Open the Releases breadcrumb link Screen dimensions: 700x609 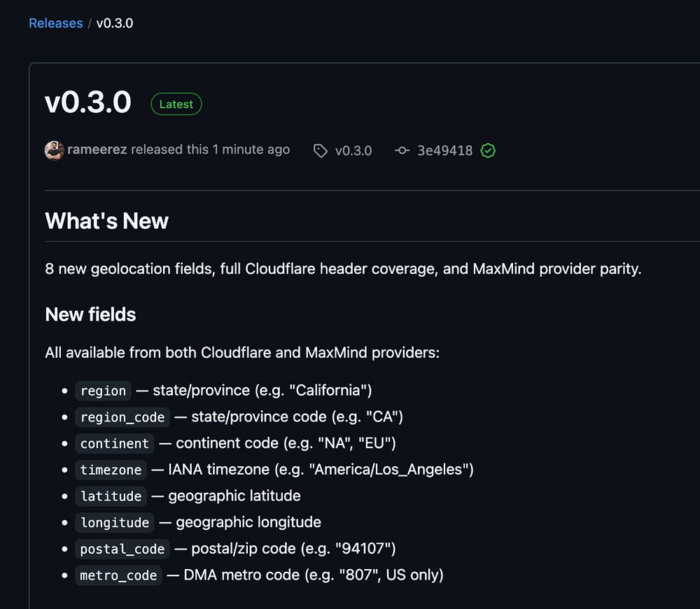coord(55,23)
